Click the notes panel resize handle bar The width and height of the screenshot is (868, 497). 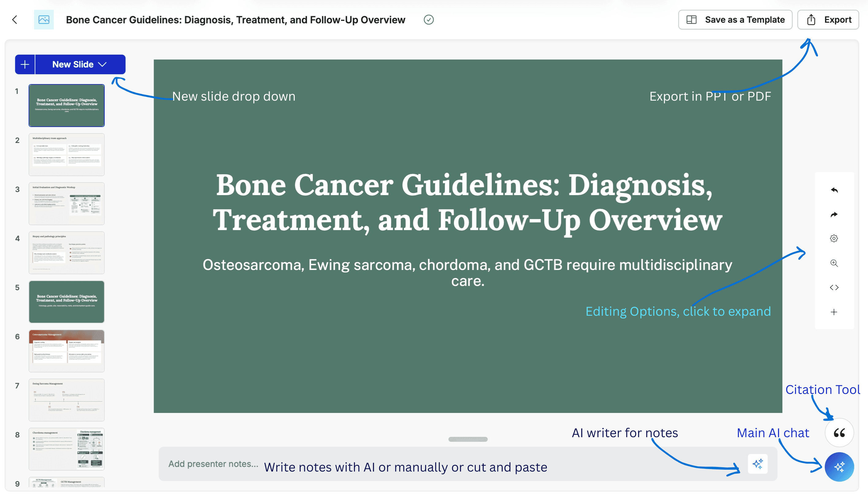coord(468,439)
